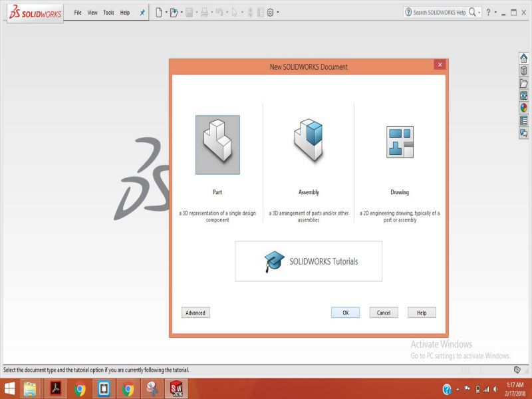
Task: Open the Design Library task pane icon
Action: click(524, 70)
